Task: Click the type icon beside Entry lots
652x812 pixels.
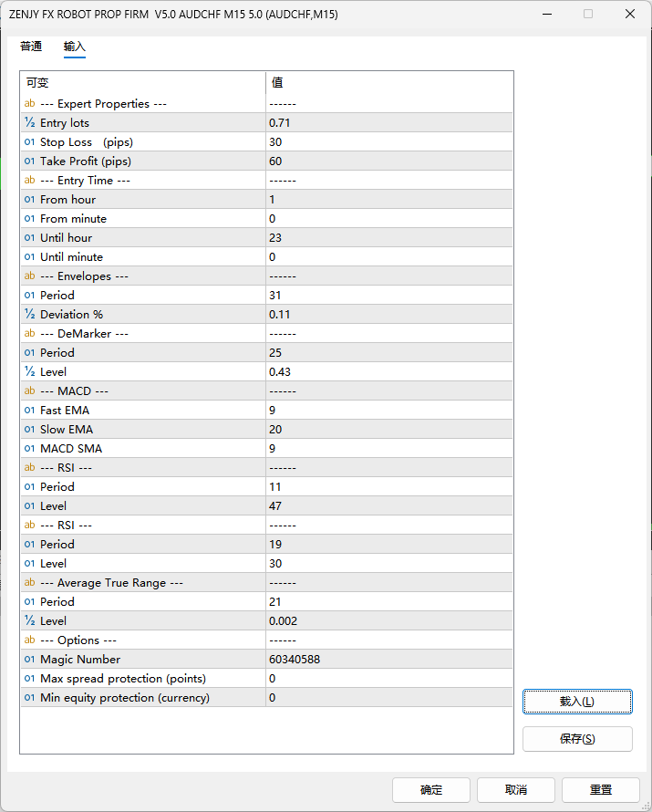Action: (x=29, y=123)
